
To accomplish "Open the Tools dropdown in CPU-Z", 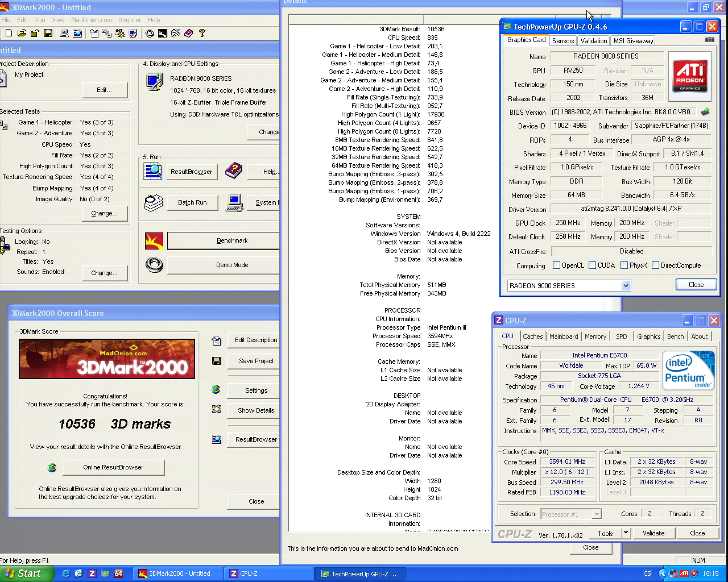I will [x=624, y=533].
